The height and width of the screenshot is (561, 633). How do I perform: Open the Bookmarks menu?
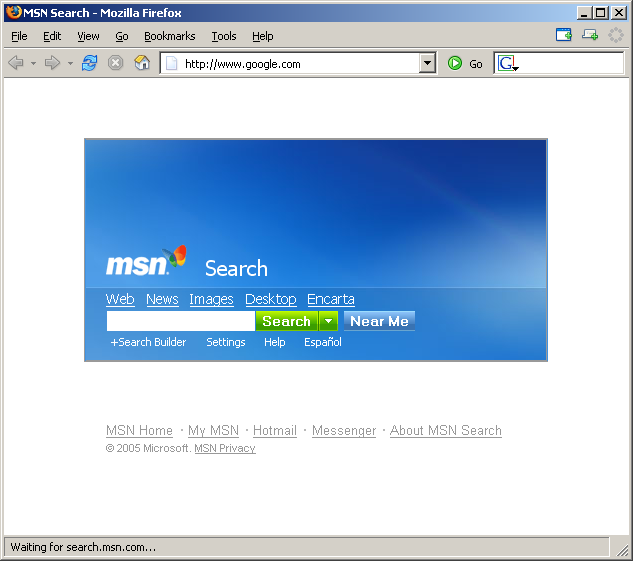(x=170, y=36)
